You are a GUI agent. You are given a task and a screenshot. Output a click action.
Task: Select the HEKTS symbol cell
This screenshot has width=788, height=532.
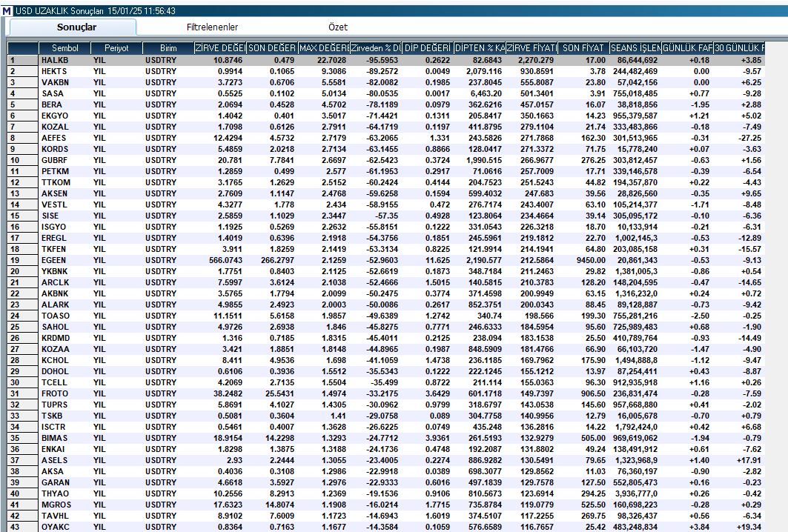click(x=64, y=71)
